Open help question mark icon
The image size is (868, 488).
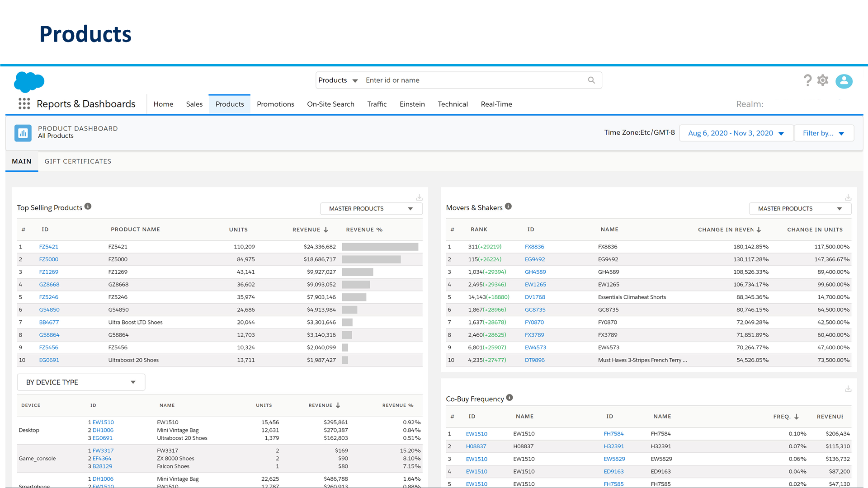pyautogui.click(x=807, y=80)
